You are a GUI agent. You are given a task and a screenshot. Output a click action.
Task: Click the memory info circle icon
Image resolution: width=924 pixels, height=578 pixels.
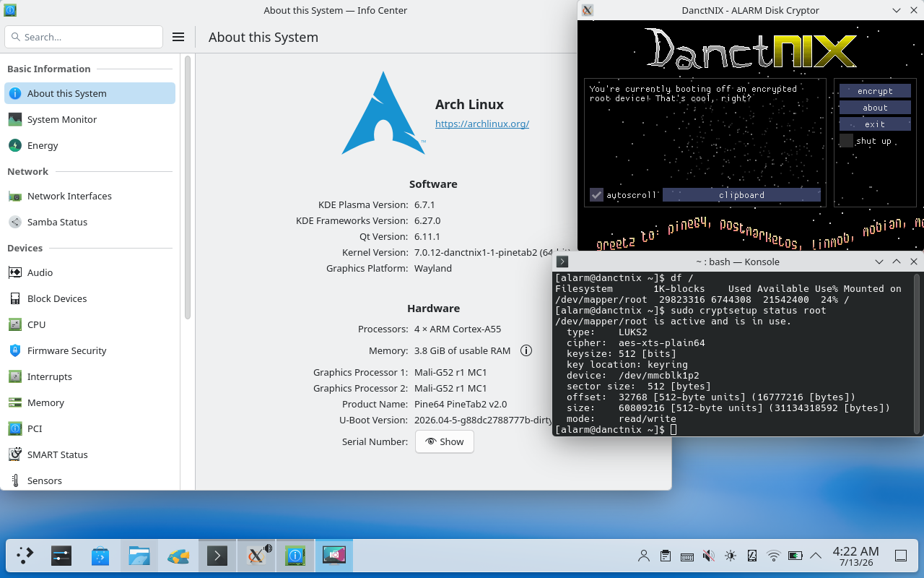526,350
